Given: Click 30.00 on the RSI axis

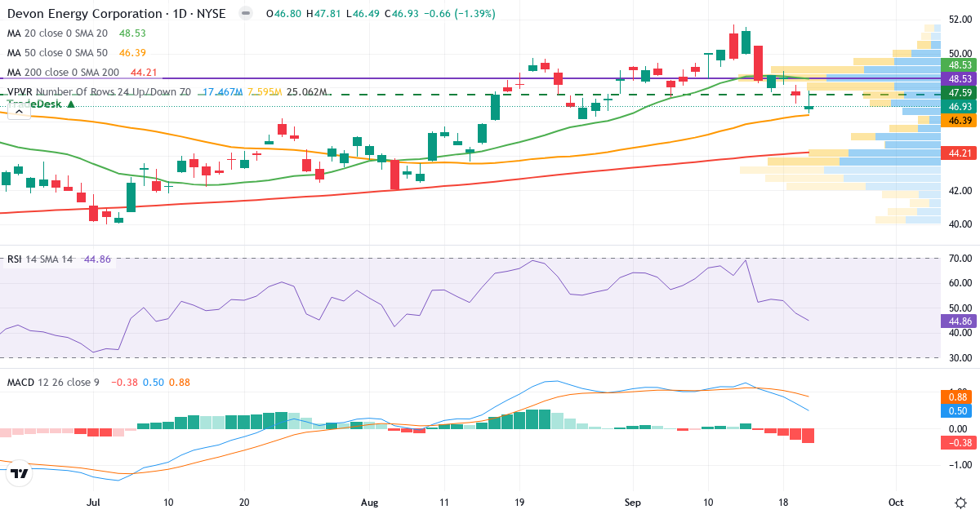Looking at the screenshot, I should [x=960, y=358].
